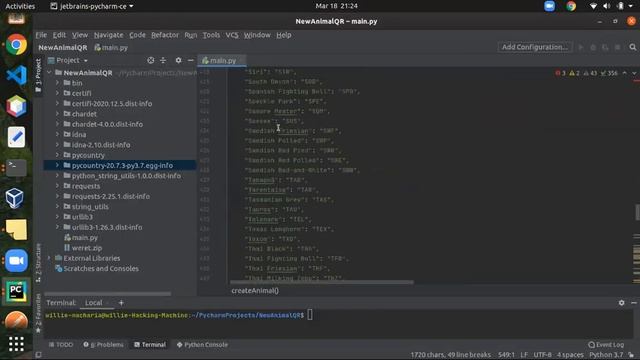
Task: Click the Terminal tool window button
Action: point(150,345)
